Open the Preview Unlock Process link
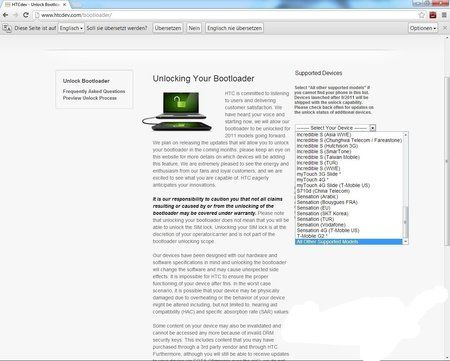 [x=90, y=98]
